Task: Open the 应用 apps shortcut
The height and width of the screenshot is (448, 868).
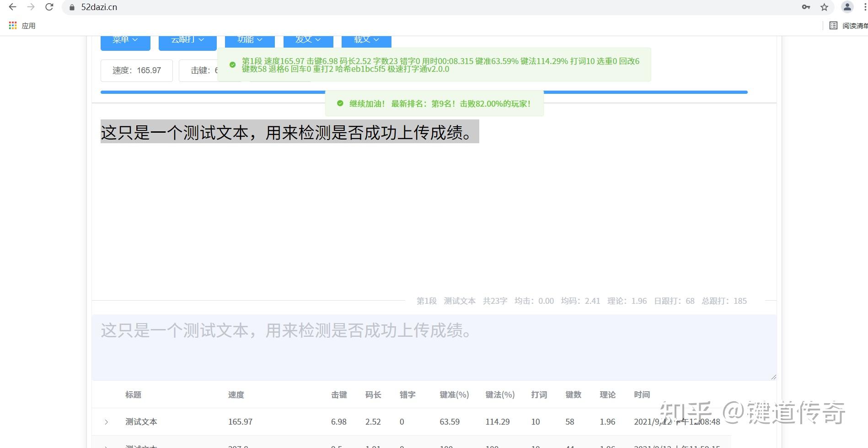Action: (22, 25)
